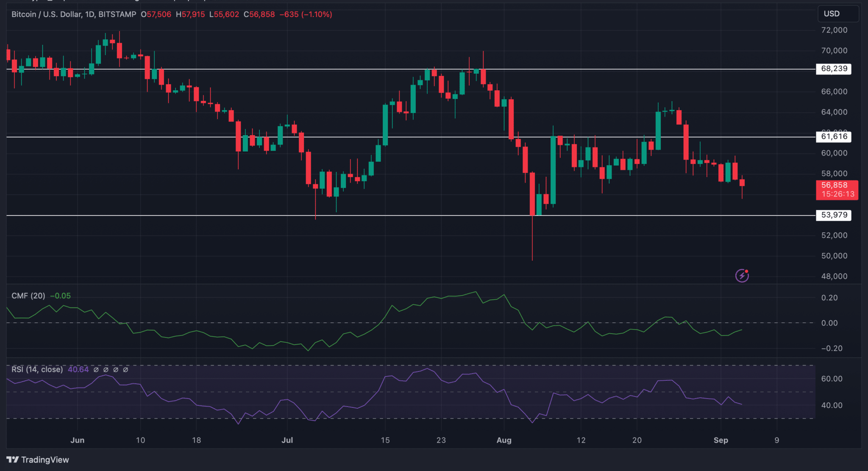Click the Bitcoin / U.S. Dollar symbol title

tap(74, 14)
